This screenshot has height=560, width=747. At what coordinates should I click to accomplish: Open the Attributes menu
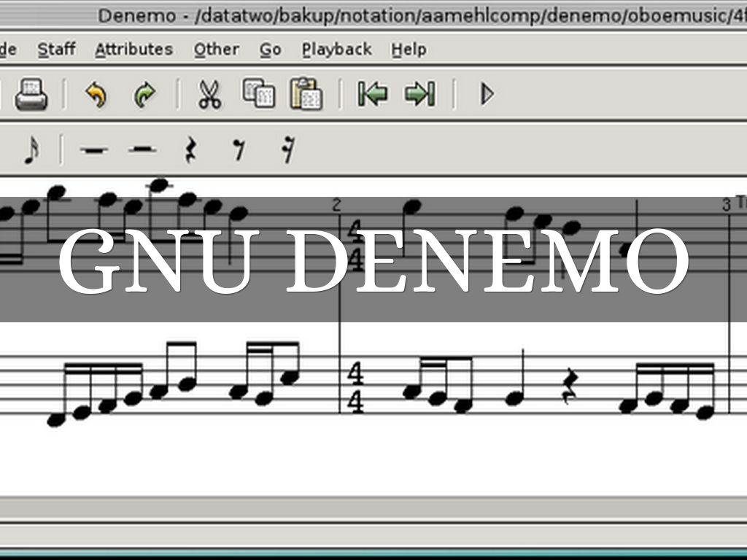133,50
